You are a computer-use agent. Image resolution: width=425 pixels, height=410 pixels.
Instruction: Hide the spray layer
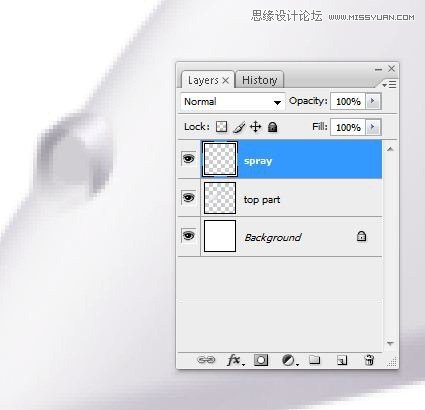[188, 159]
